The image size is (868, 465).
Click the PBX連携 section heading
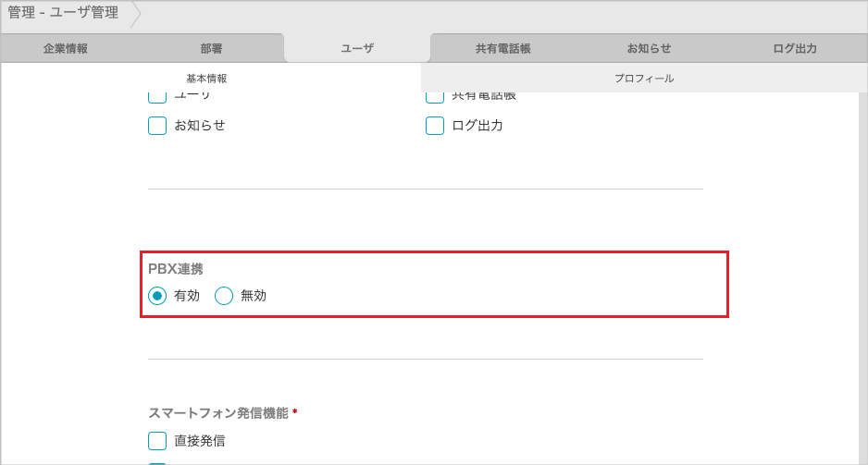click(176, 269)
